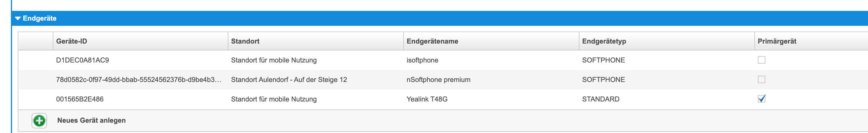Click the Endgeräte section title
Image resolution: width=868 pixels, height=133 pixels.
(39, 19)
